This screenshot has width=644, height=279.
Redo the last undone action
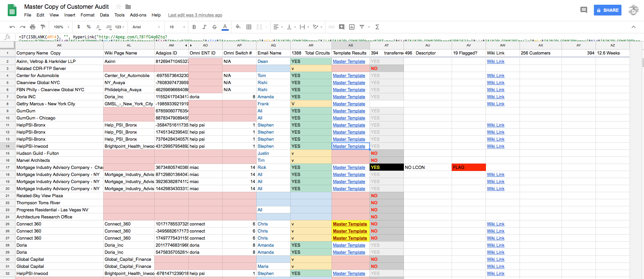(23, 27)
